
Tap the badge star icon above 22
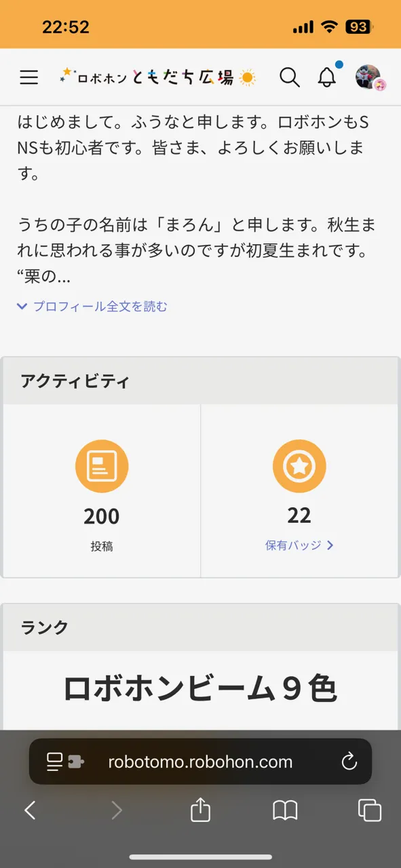coord(299,466)
